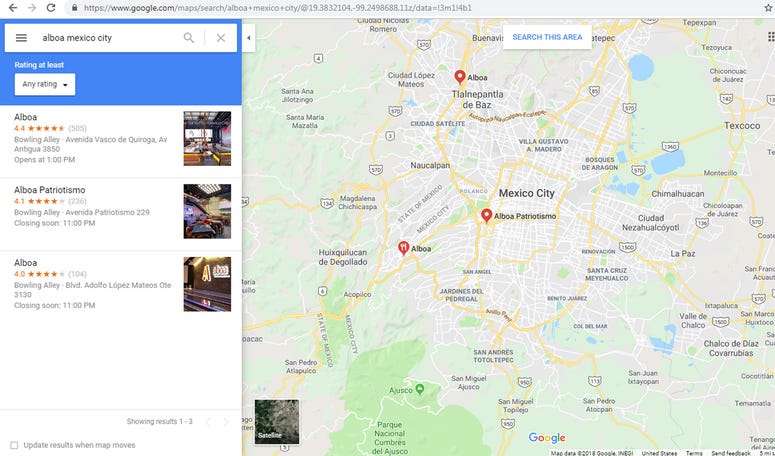
Task: Click the browser forward arrow
Action: [x=32, y=7]
